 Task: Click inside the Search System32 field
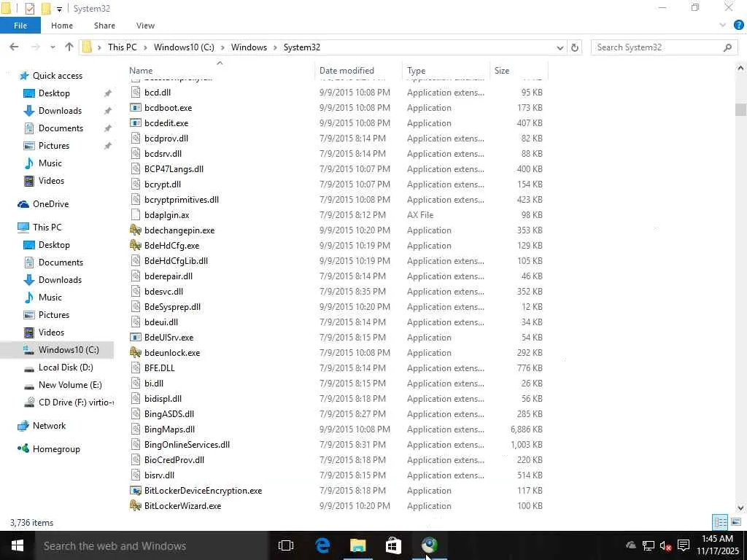tap(657, 47)
